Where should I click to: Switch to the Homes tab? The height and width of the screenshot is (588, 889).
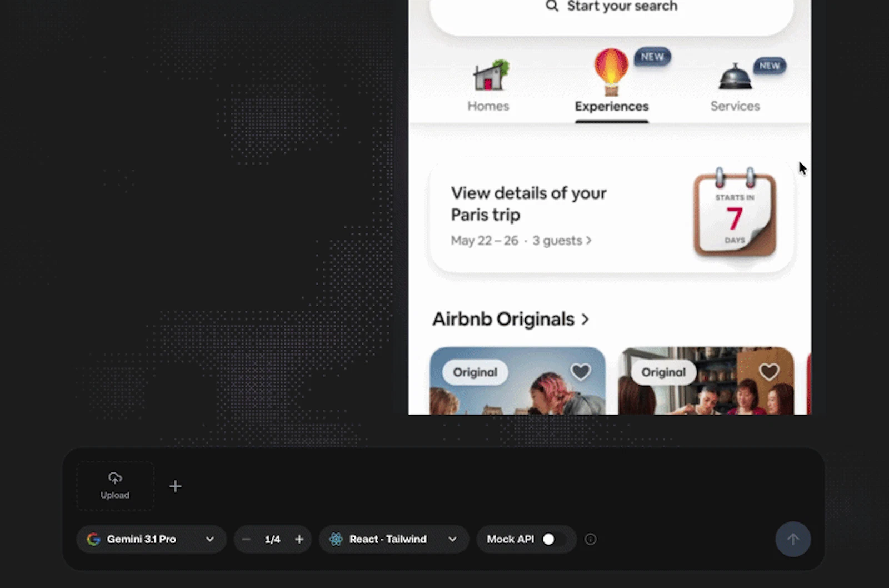pyautogui.click(x=488, y=87)
